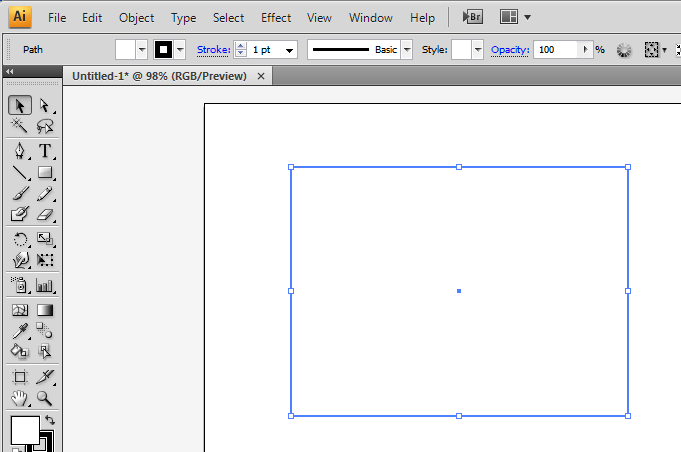681x452 pixels.
Task: Open the Opacity transparency panel link
Action: (x=510, y=50)
